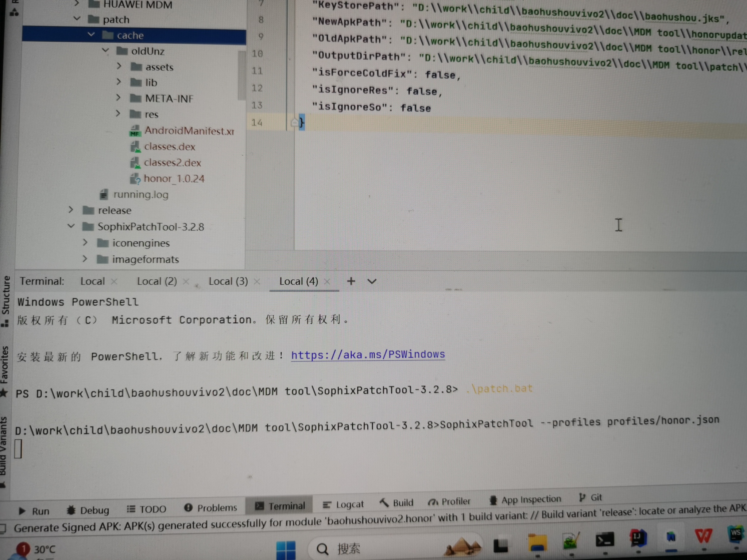Switch to the Local (3) terminal tab
The height and width of the screenshot is (560, 747).
(228, 281)
